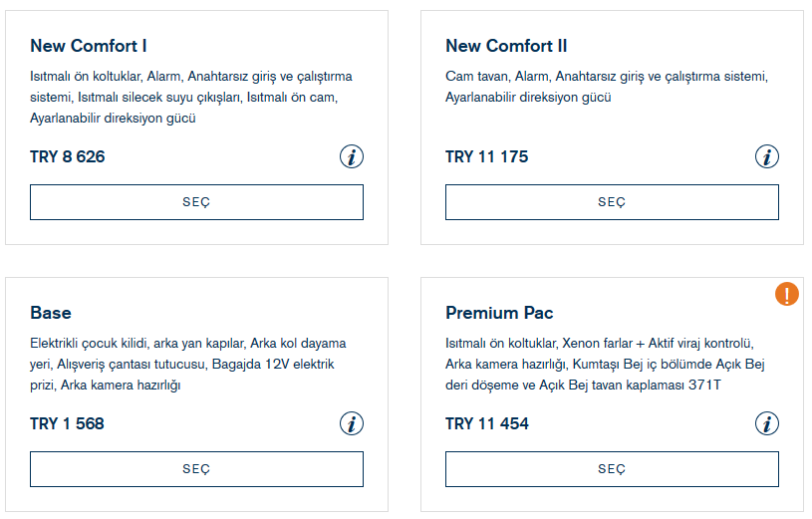Open info icon for New Comfort I

pyautogui.click(x=352, y=156)
